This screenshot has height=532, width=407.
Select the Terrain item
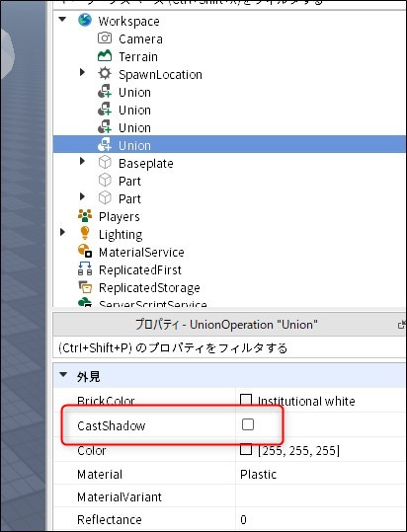(x=138, y=56)
